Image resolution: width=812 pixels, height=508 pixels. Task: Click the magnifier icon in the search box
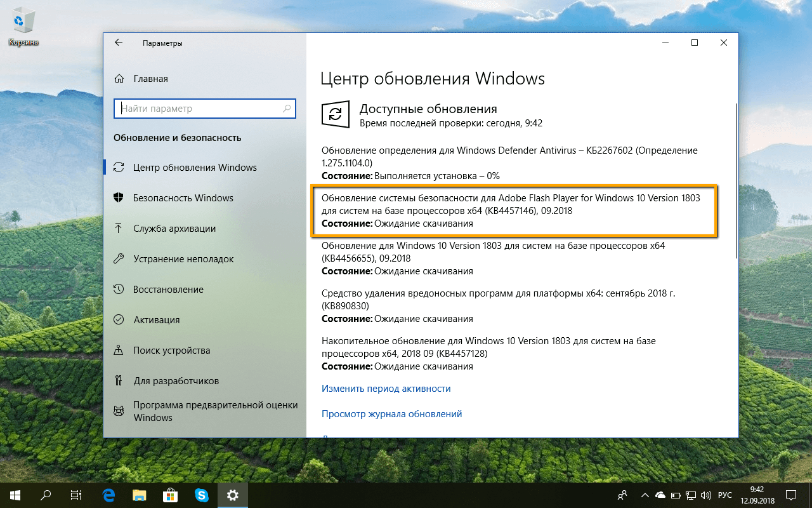(287, 109)
